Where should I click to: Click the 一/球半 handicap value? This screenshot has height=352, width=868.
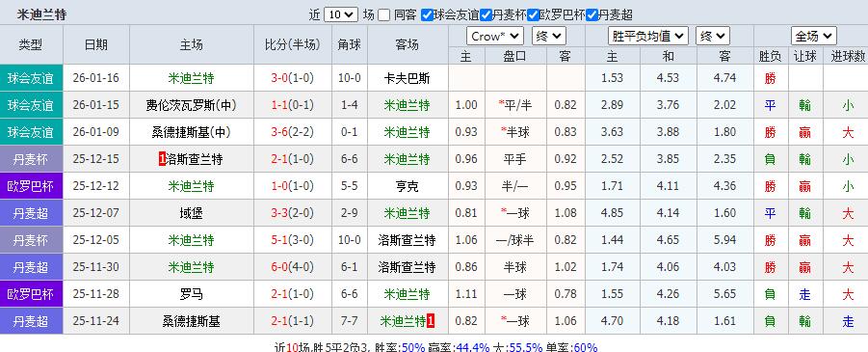point(515,240)
